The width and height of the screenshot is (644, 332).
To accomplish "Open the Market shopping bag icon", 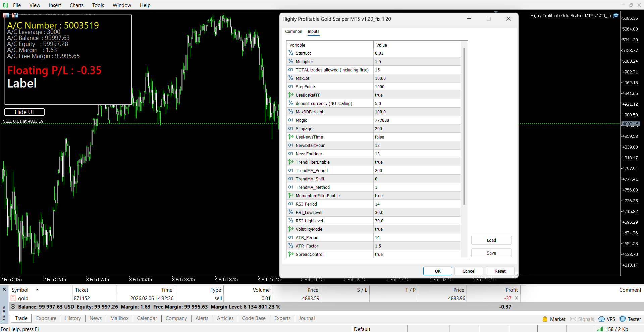I will 545,319.
